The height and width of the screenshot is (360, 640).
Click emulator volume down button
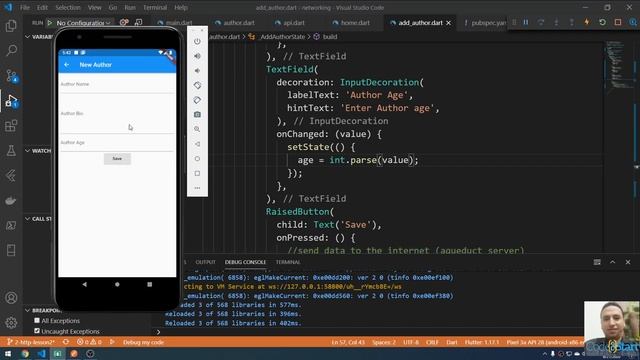click(x=197, y=71)
